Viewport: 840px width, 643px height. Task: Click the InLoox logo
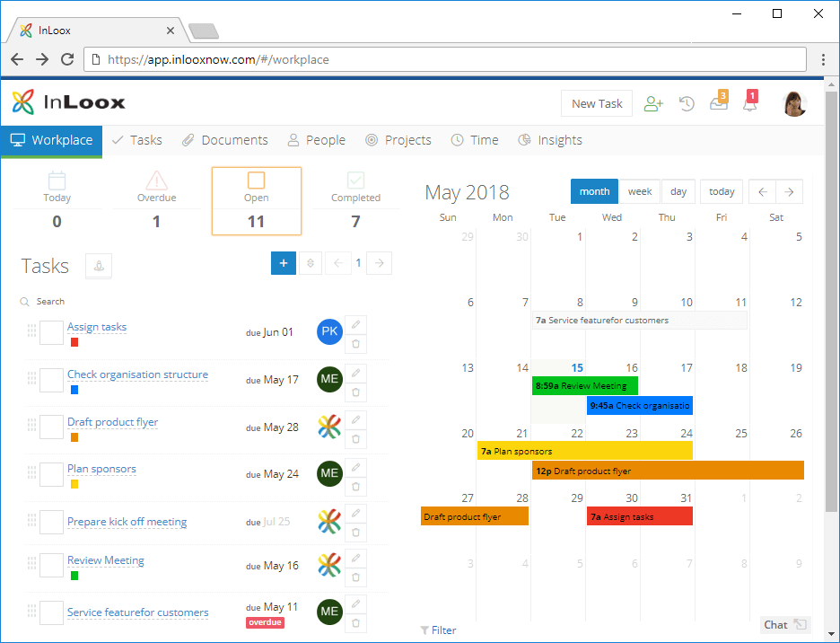pos(68,101)
